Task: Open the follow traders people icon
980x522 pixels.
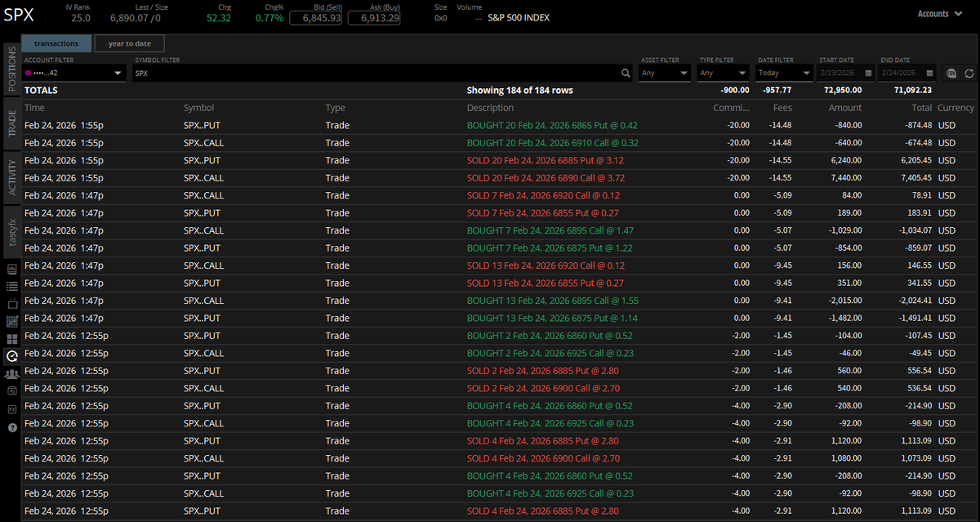Action: [12, 374]
